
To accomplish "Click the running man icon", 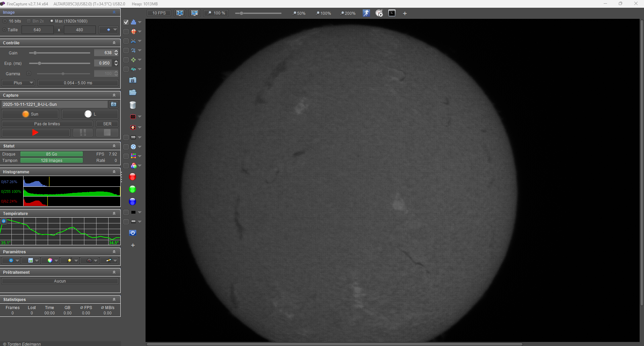I will [366, 13].
